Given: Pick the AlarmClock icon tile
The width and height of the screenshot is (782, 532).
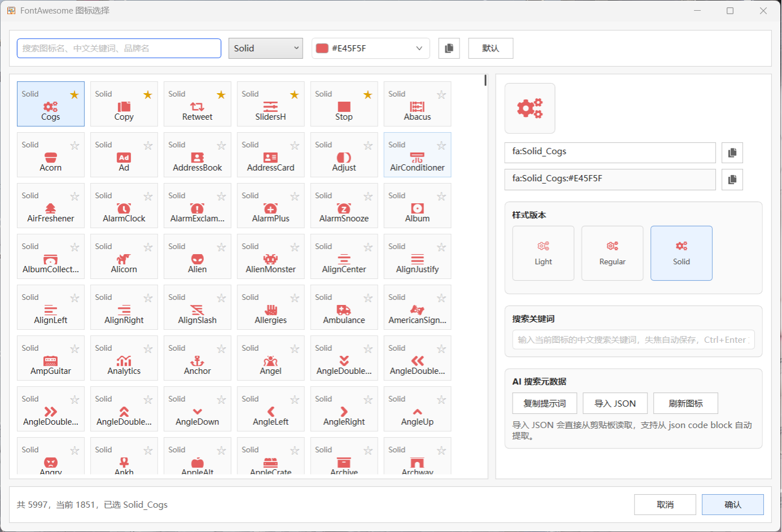Looking at the screenshot, I should [124, 206].
